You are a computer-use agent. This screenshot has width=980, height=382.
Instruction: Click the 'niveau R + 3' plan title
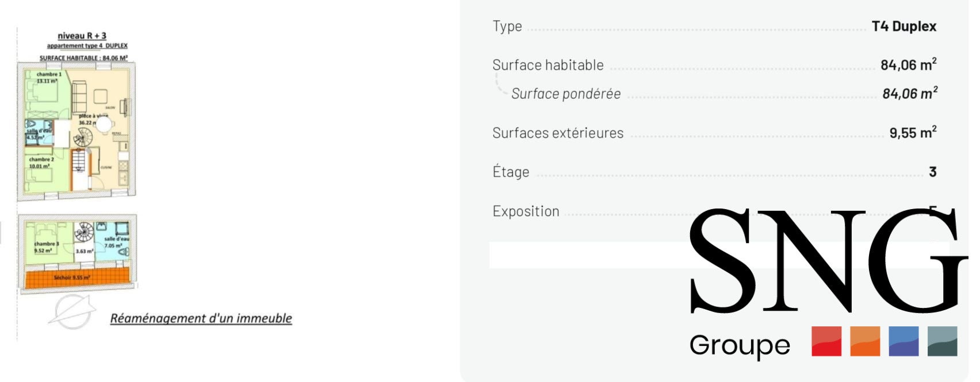click(x=82, y=36)
